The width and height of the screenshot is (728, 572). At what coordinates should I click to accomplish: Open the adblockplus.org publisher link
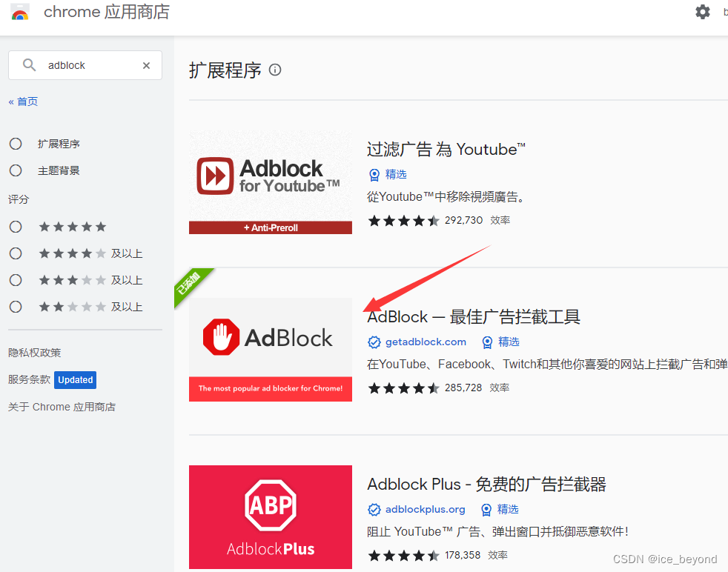point(426,509)
